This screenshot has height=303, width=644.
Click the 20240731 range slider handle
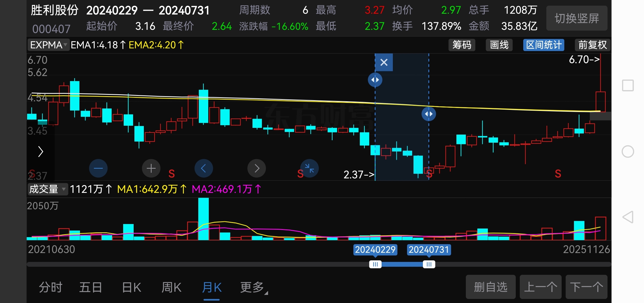coord(429,264)
